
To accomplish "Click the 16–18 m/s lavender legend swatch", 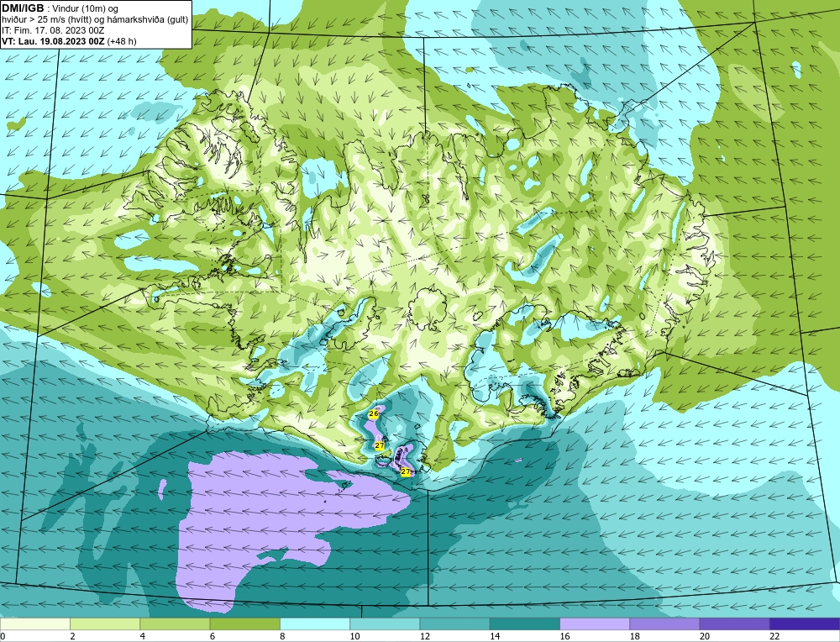I will click(595, 624).
